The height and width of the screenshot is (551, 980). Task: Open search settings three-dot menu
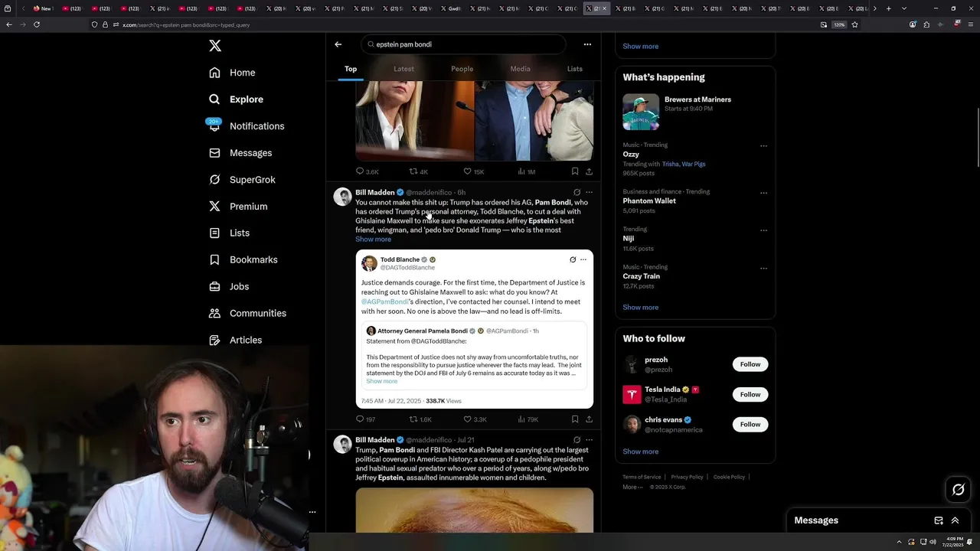point(587,44)
